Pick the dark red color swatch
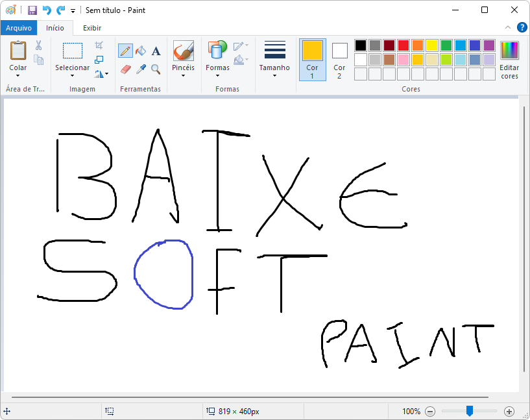The image size is (530, 420). (389, 45)
